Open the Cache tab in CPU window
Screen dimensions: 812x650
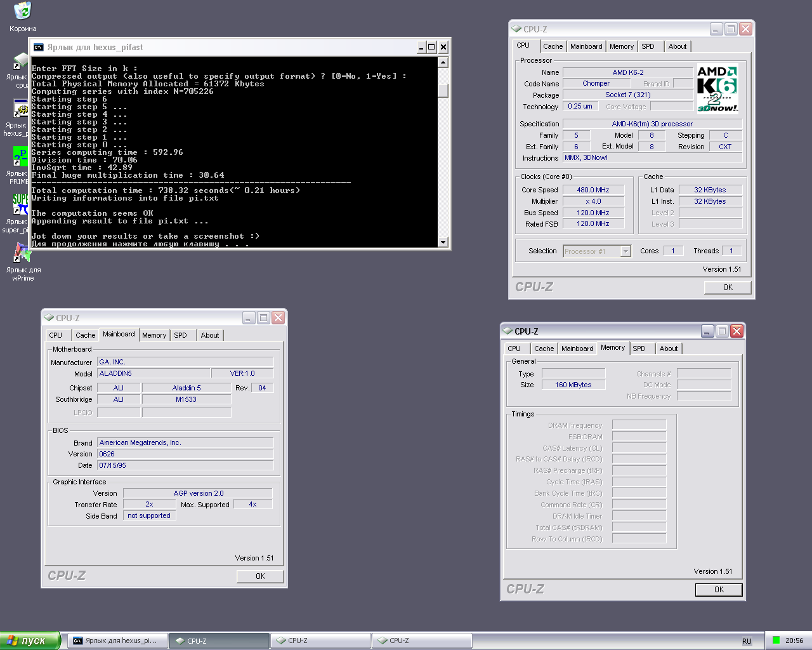(x=553, y=46)
